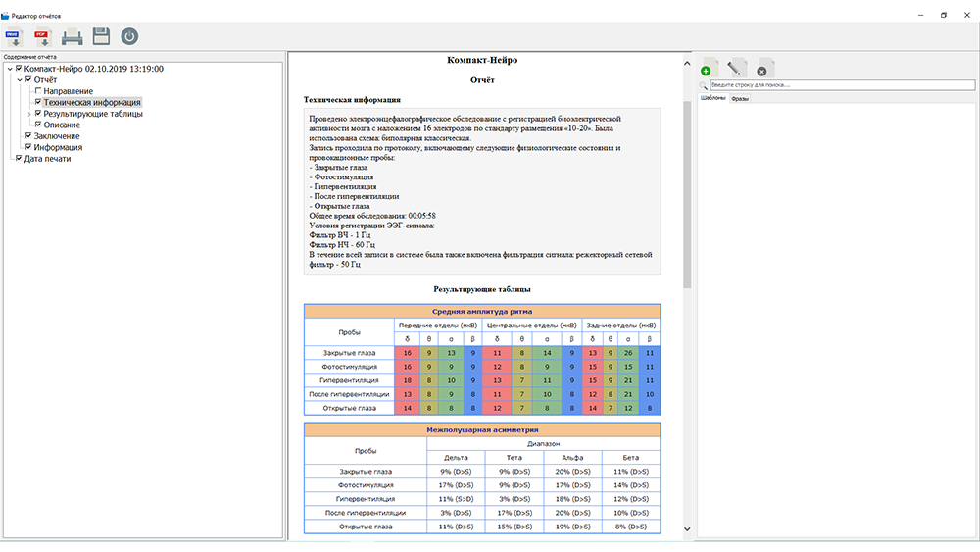980x552 pixels.
Task: Edit the template using the pencil icon
Action: click(737, 68)
